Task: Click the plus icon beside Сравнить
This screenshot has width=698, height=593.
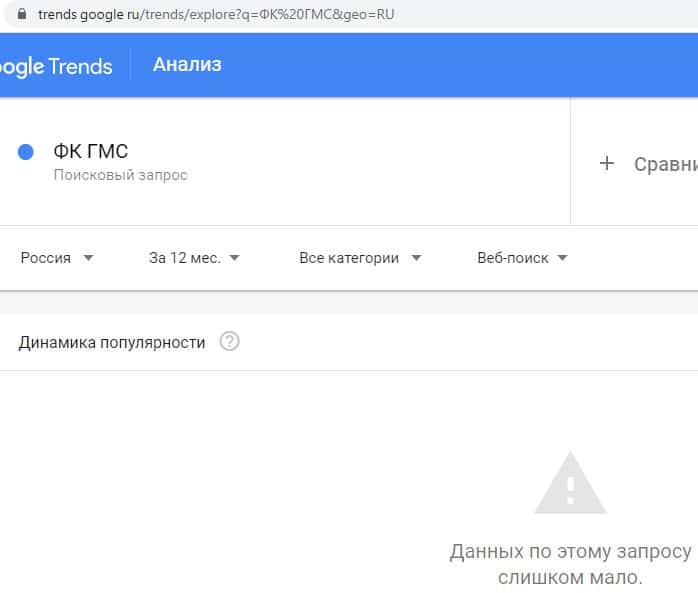Action: [606, 164]
